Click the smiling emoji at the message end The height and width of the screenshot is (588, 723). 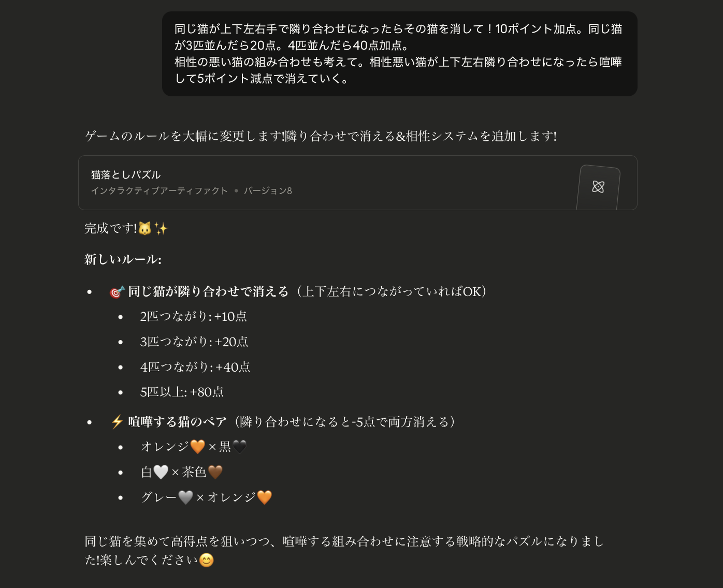click(207, 559)
